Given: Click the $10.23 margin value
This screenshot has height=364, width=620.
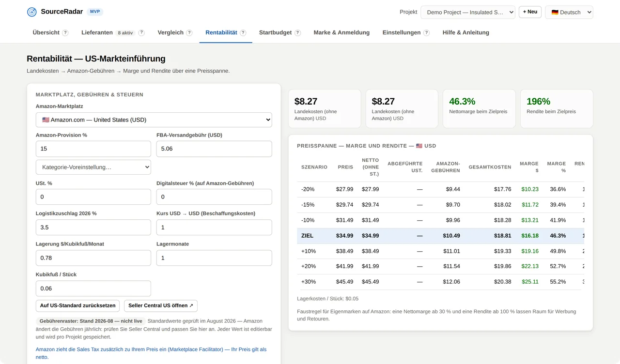Looking at the screenshot, I should [x=530, y=189].
